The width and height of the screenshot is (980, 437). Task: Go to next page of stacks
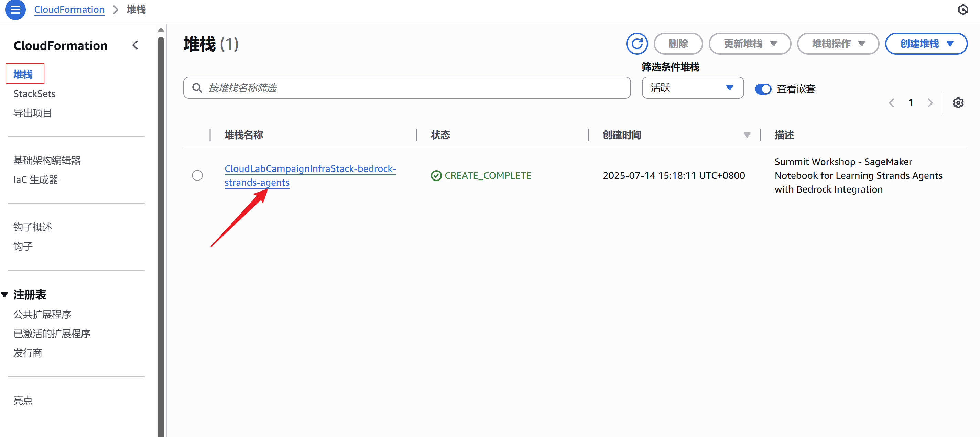click(x=930, y=103)
